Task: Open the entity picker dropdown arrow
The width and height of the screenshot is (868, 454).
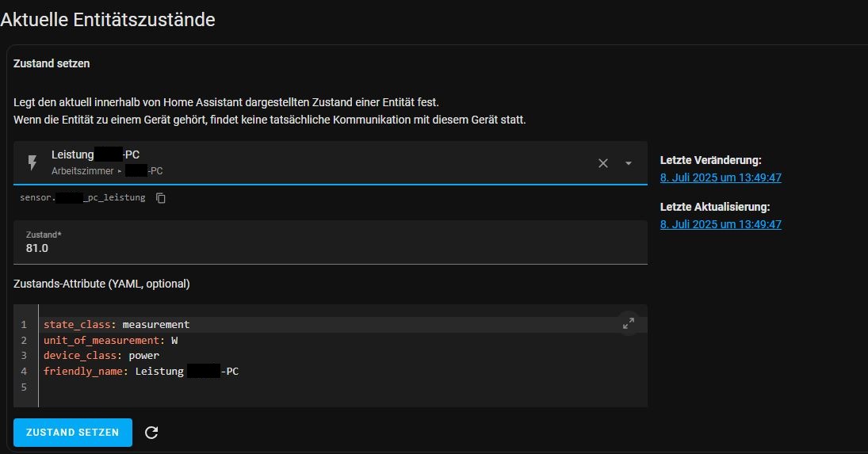Action: pos(629,163)
